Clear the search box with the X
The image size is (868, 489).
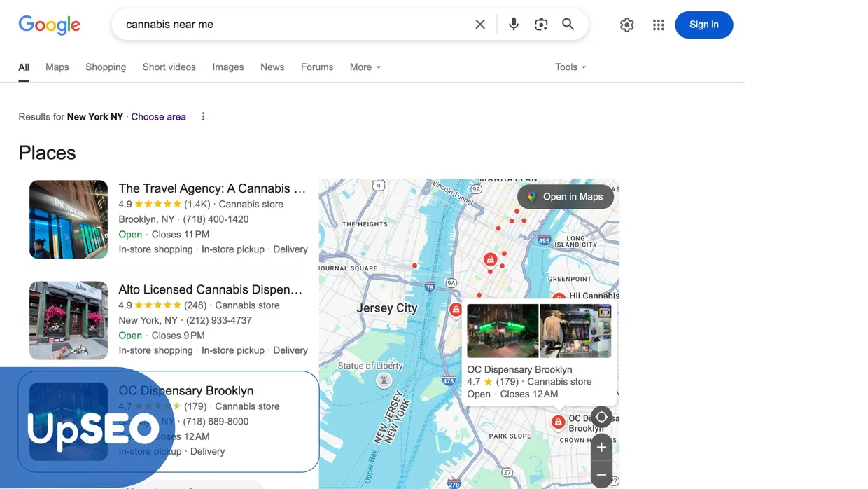tap(480, 25)
